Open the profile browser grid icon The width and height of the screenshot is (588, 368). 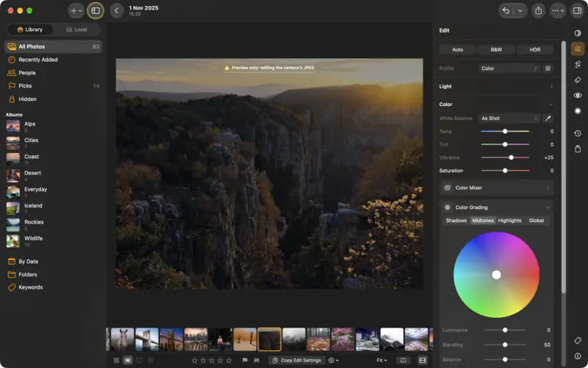(548, 68)
